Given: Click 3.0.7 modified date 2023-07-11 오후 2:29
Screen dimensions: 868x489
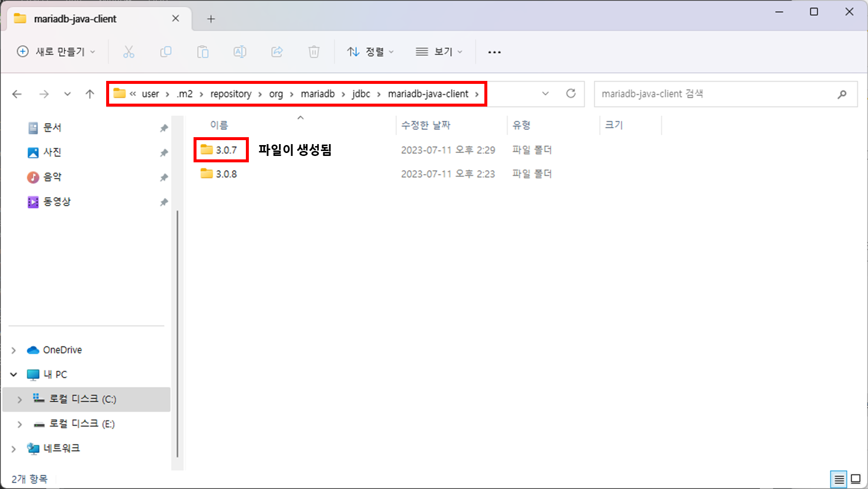Looking at the screenshot, I should (448, 150).
